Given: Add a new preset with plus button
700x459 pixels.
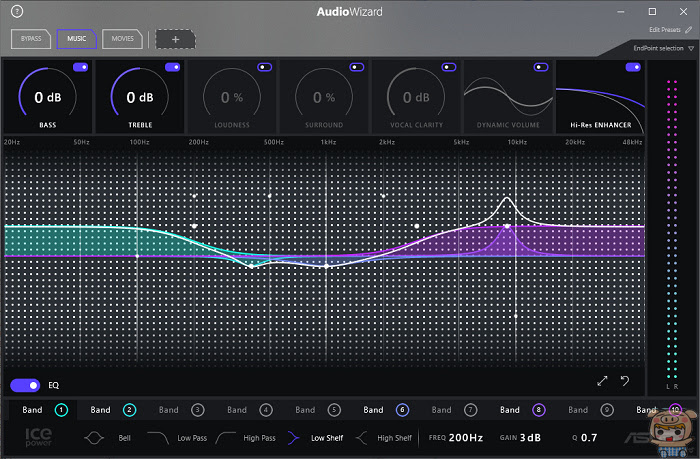Looking at the screenshot, I should point(175,39).
